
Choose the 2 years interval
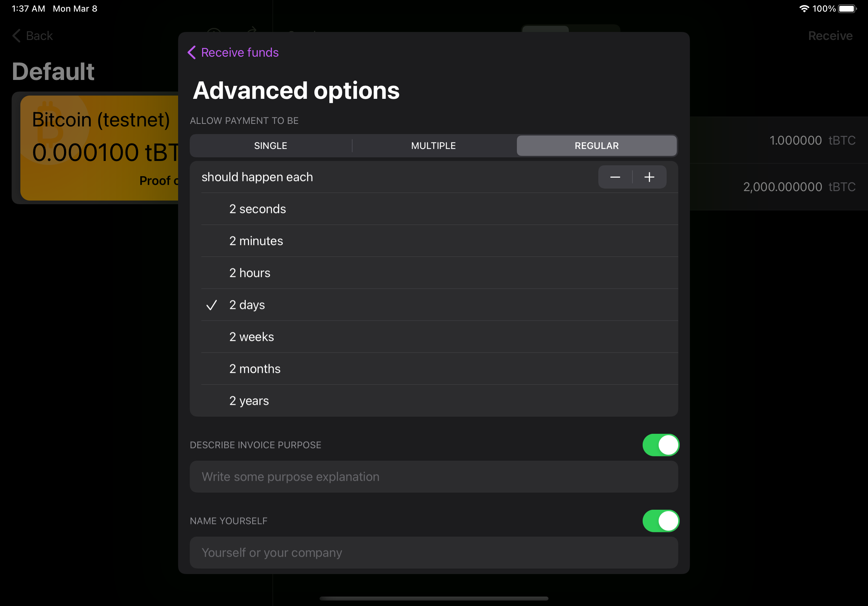434,400
